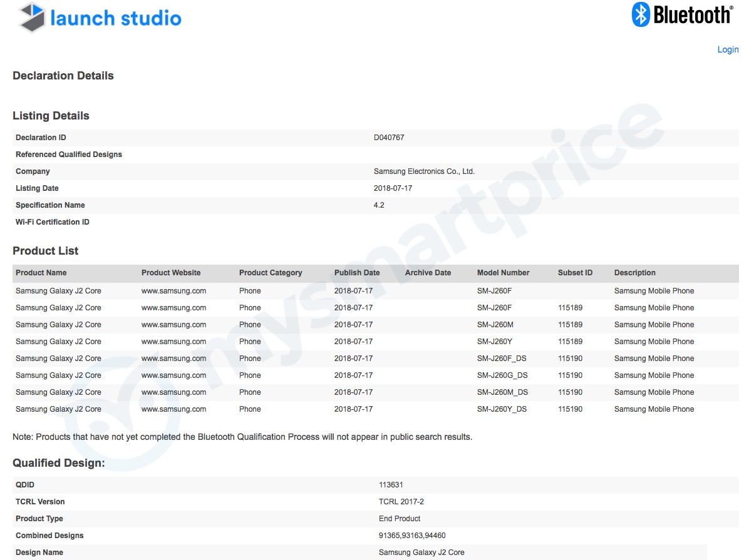Select model number SM-J260Y
The image size is (754, 560).
pos(494,342)
